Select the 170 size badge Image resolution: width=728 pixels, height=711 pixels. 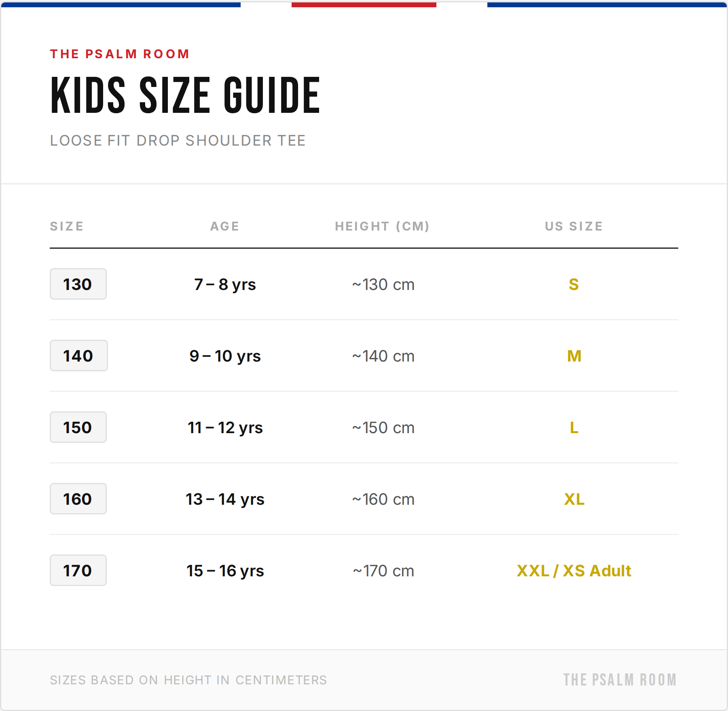coord(78,570)
